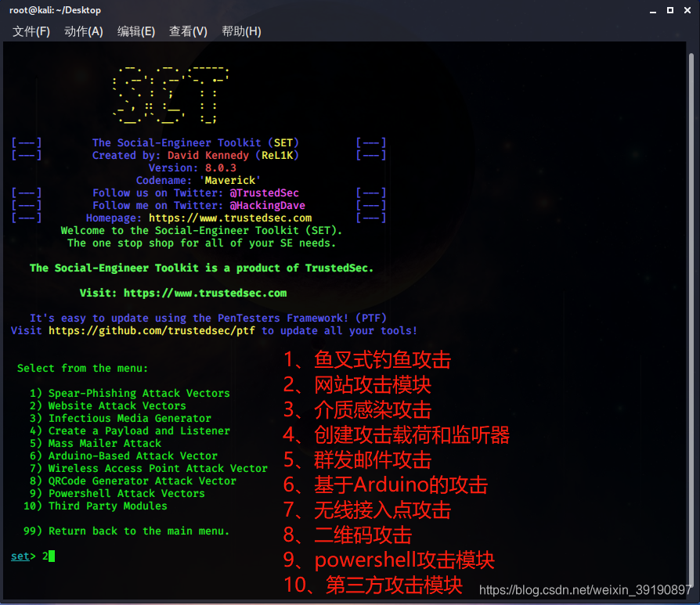Open the 文件(F) menu
This screenshot has width=700, height=605.
point(31,31)
